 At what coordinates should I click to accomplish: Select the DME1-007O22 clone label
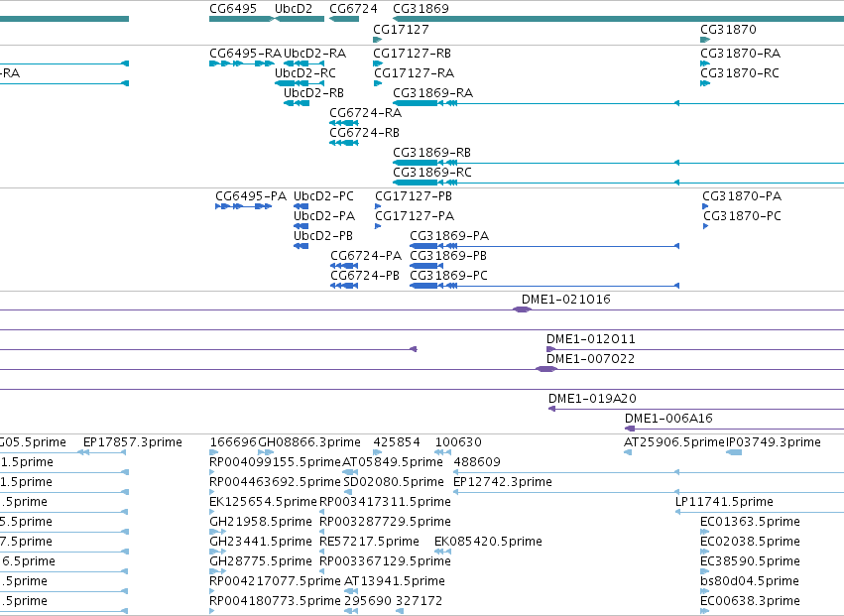[x=590, y=360]
